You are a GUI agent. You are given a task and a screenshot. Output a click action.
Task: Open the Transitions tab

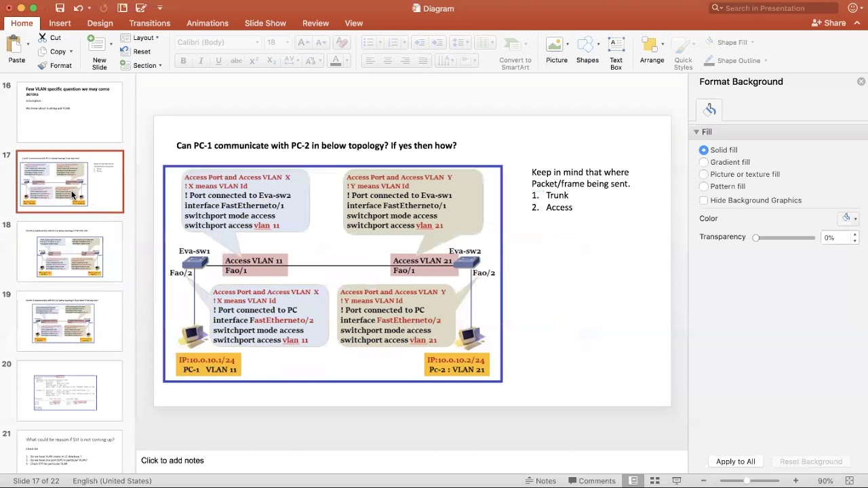click(x=150, y=23)
